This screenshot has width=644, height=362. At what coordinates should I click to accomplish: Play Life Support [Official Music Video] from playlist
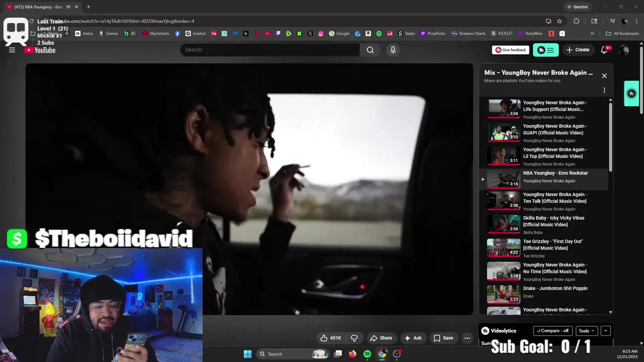[545, 109]
